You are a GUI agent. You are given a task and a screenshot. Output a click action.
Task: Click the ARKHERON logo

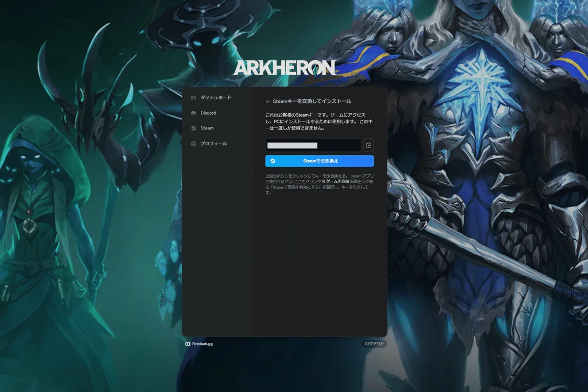tap(285, 68)
